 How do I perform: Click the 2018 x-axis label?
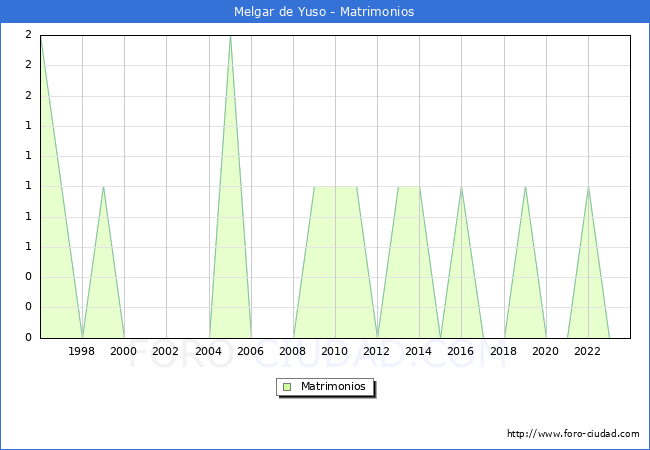coord(503,351)
